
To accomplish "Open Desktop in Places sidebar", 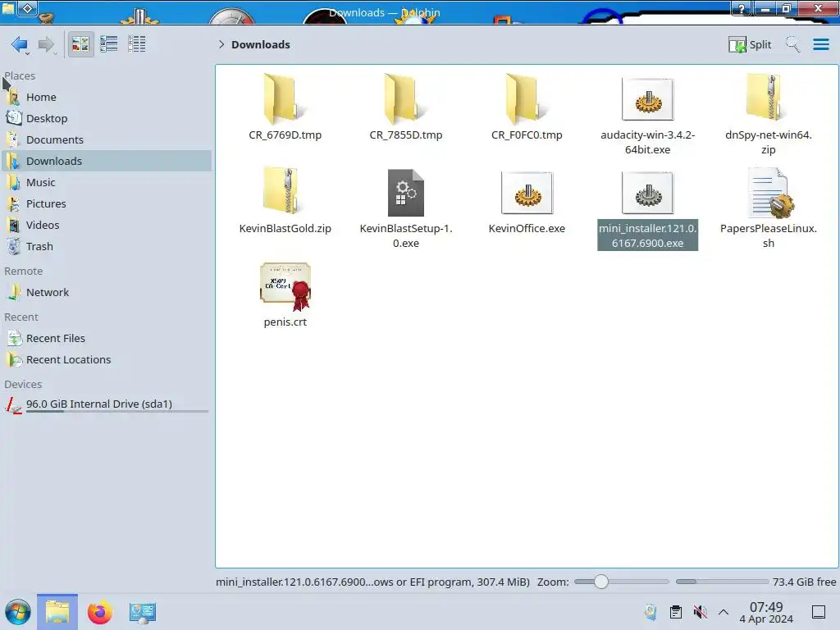I will pyautogui.click(x=107, y=118).
